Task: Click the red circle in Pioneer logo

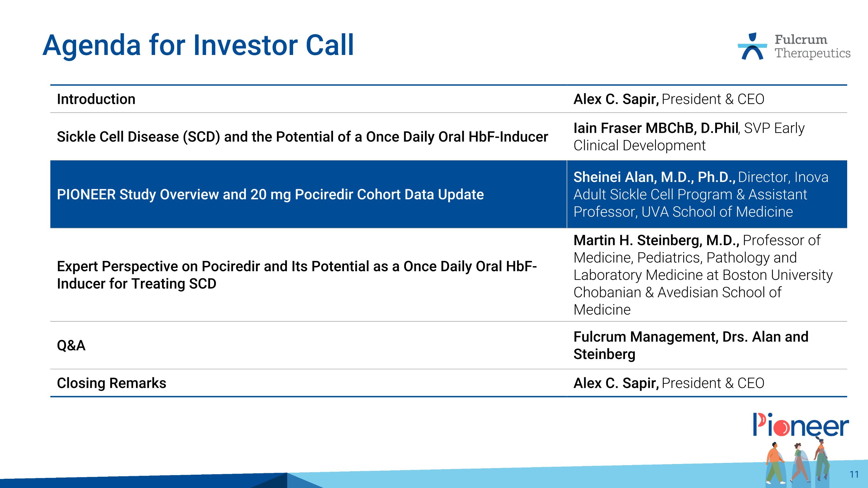Action: coord(781,428)
